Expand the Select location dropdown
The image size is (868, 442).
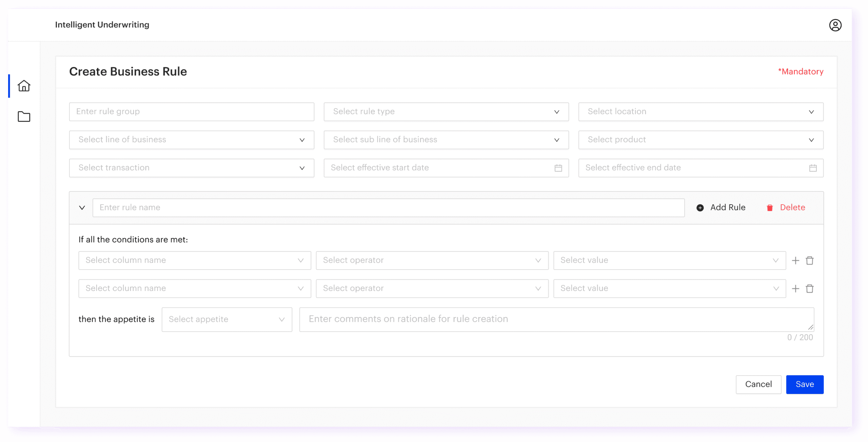click(701, 112)
